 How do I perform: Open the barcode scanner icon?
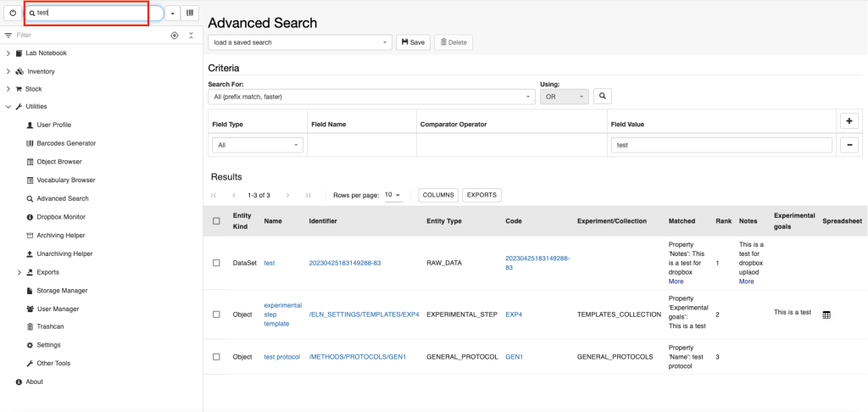(190, 13)
